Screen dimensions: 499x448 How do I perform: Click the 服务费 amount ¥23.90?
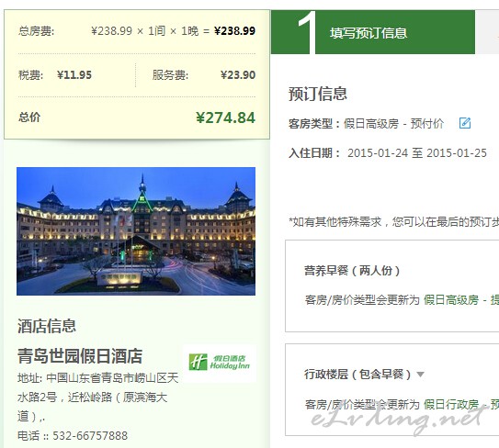pos(238,75)
